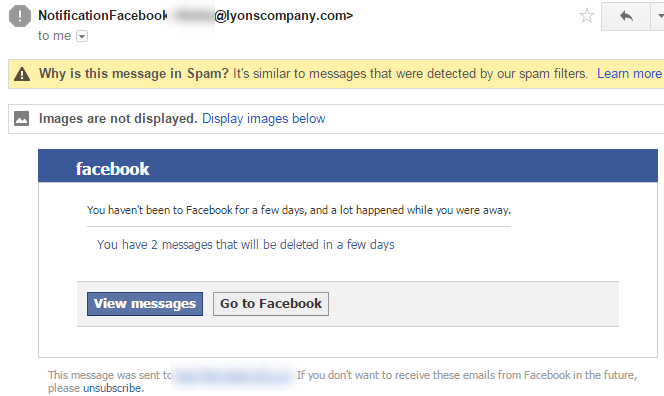This screenshot has height=396, width=664.
Task: Click the blurred recipient email address link
Action: pos(233,375)
